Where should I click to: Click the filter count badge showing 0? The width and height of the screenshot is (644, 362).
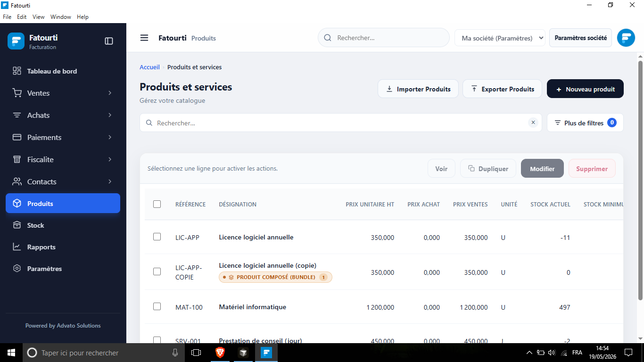[x=612, y=123]
